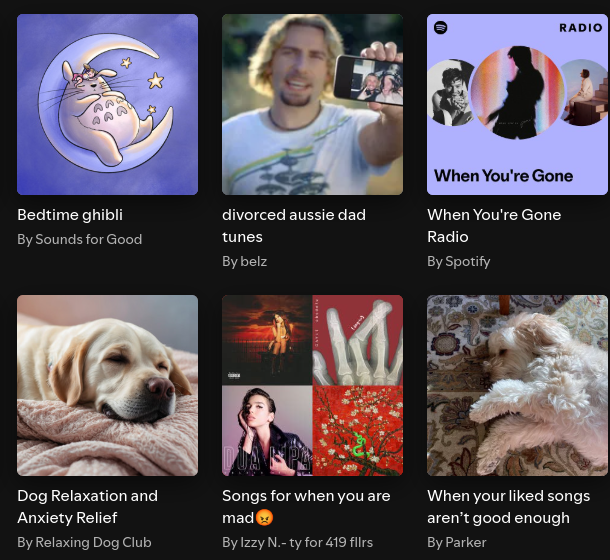610x560 pixels.
Task: Click the By belz creator text
Action: 245,262
